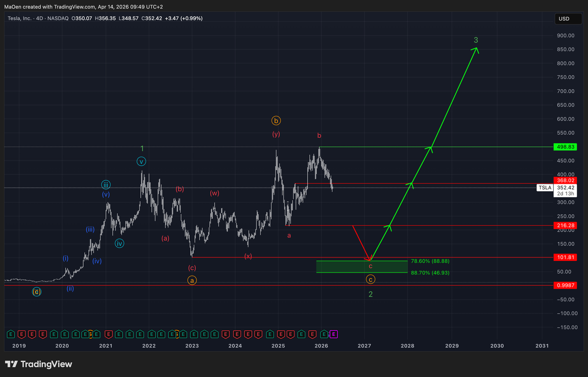Click the teal circled iv wave marker
This screenshot has height=377, width=588.
click(x=119, y=243)
